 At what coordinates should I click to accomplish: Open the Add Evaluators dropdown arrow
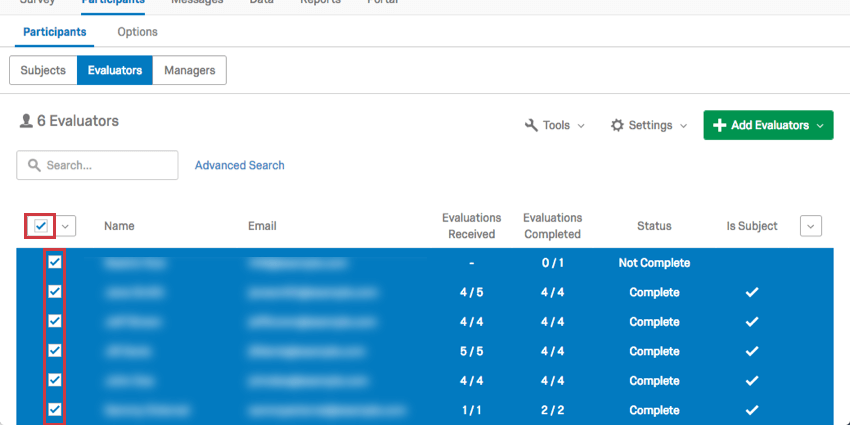[821, 126]
